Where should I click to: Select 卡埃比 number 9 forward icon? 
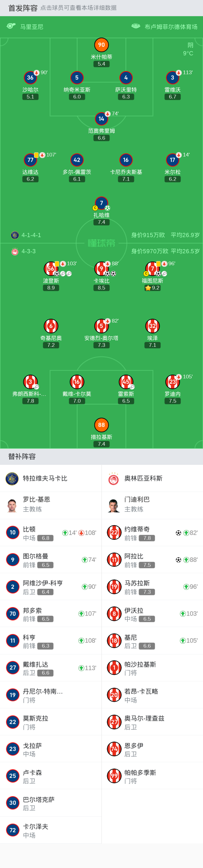point(101,268)
